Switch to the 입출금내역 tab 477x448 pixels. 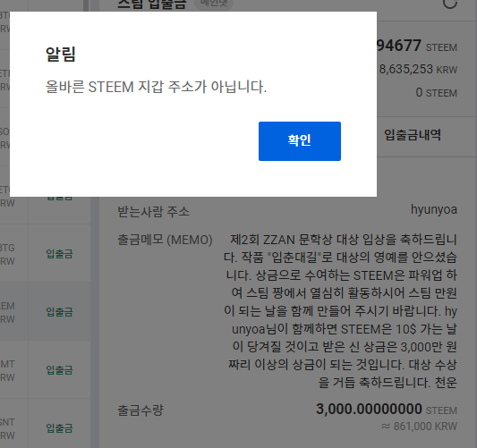click(413, 135)
